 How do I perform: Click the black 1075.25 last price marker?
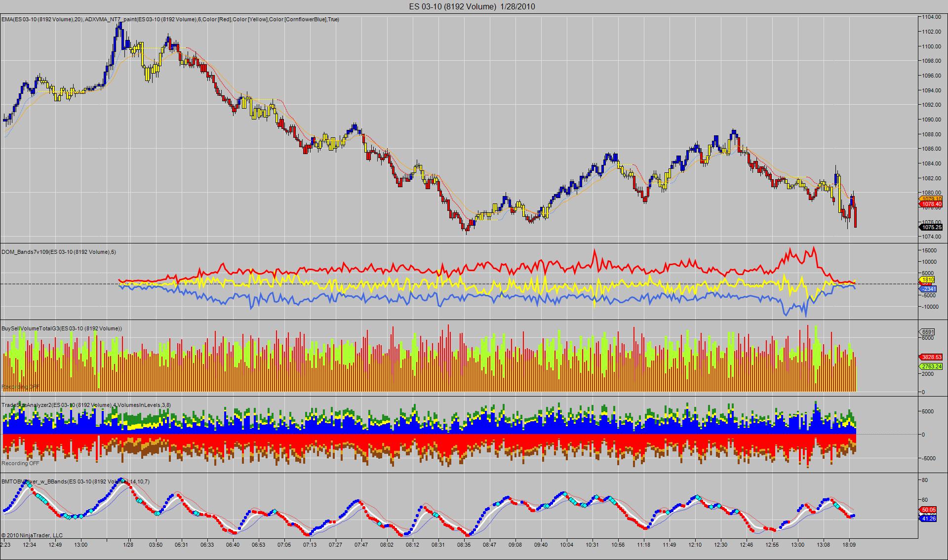point(931,227)
